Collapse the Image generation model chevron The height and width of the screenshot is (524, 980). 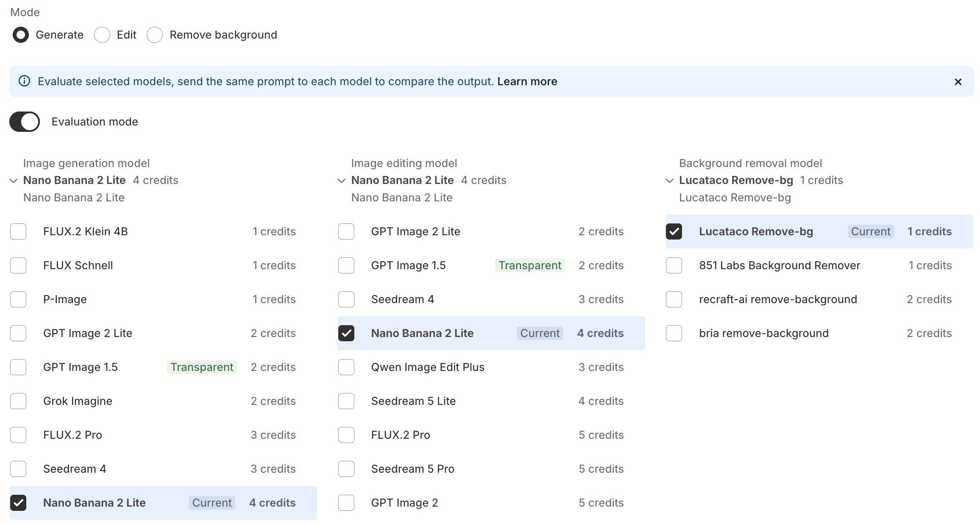[x=14, y=181]
